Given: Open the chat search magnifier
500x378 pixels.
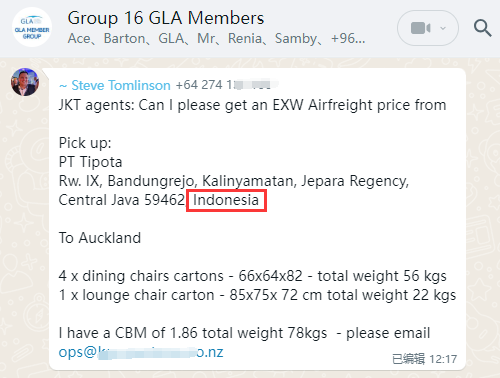Looking at the screenshot, I should (x=482, y=28).
